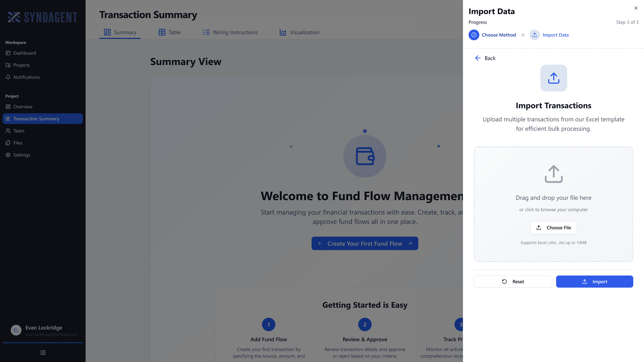Click the Evan Lockridge user name

tap(44, 327)
